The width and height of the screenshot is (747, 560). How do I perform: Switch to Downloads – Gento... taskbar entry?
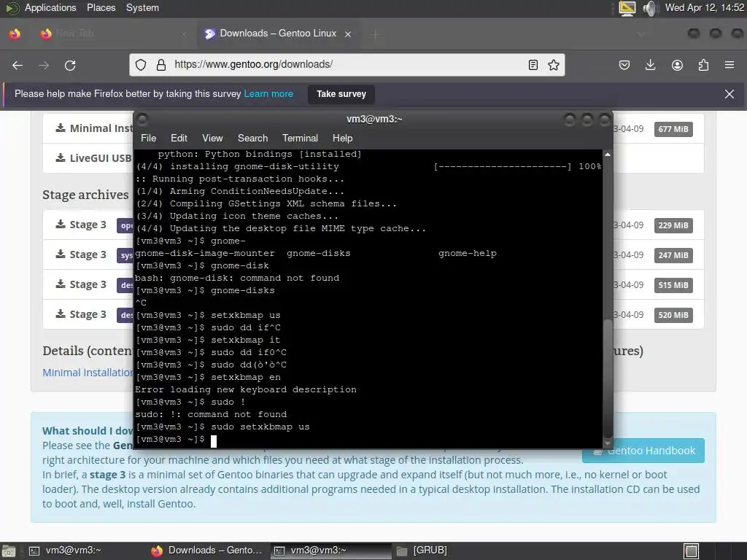pos(206,551)
